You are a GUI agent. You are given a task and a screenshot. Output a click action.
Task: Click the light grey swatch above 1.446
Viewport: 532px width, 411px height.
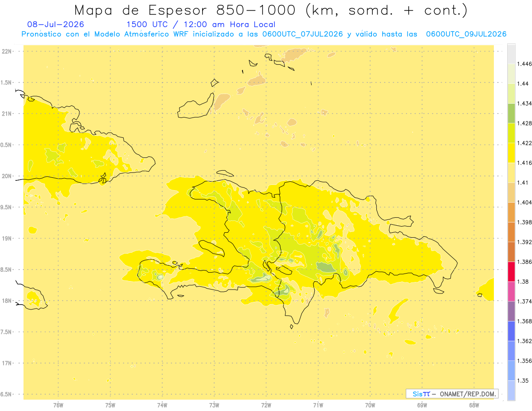point(511,54)
